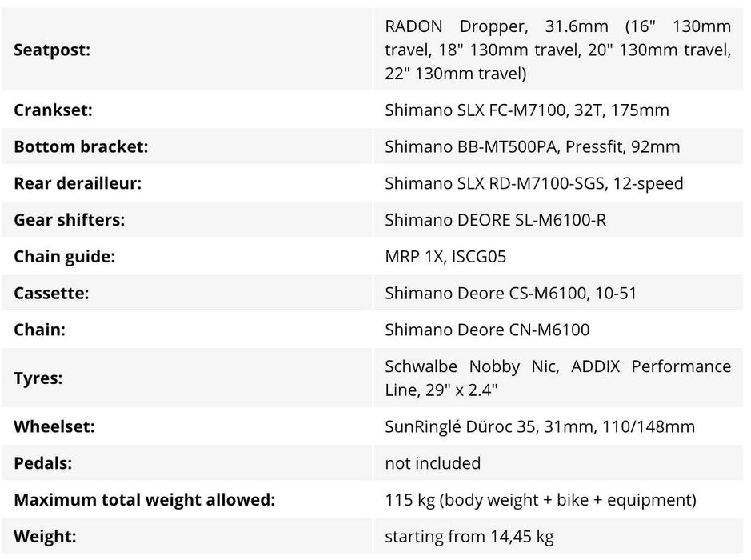The height and width of the screenshot is (560, 751).
Task: Click the Crankset row label
Action: [x=53, y=110]
